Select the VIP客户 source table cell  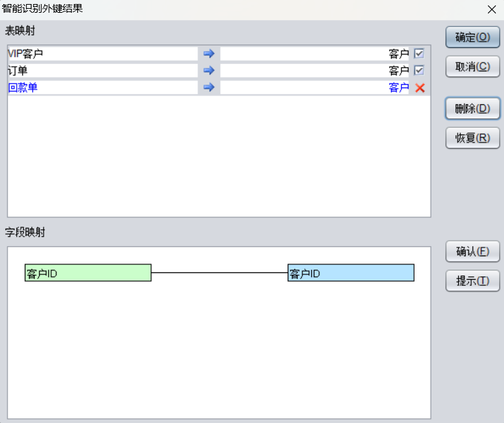pos(102,54)
